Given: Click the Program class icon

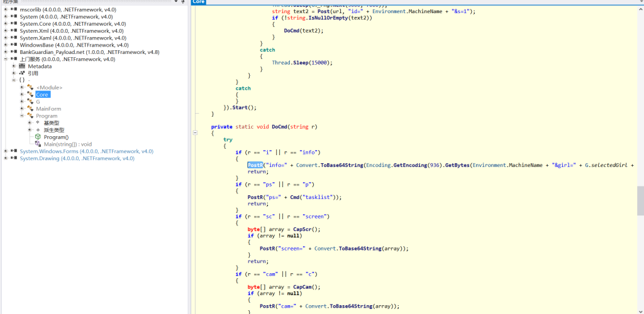Looking at the screenshot, I should [x=30, y=116].
